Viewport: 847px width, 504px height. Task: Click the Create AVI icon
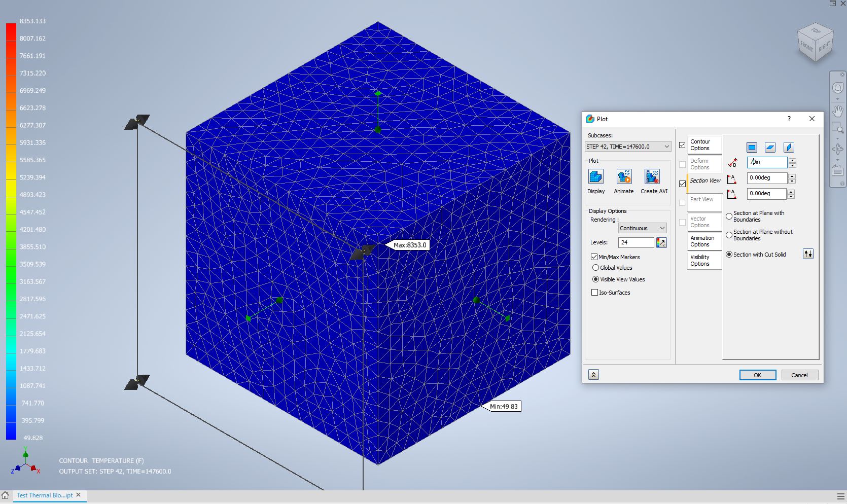[652, 176]
